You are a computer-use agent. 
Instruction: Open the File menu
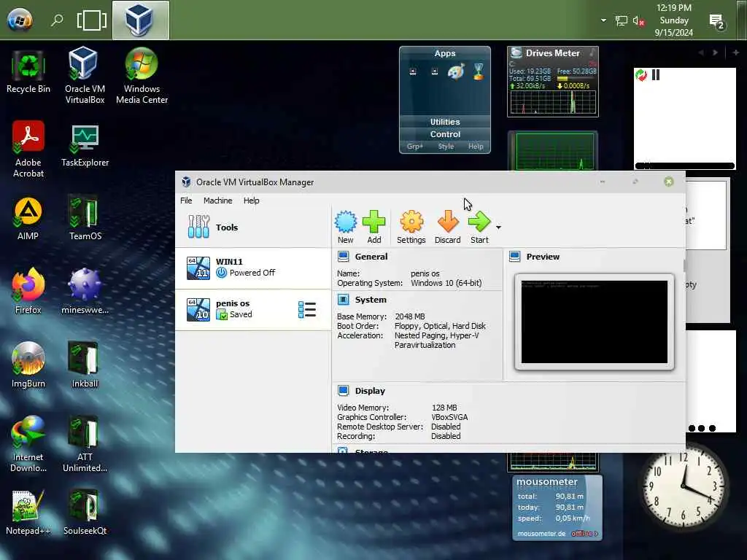click(x=186, y=201)
